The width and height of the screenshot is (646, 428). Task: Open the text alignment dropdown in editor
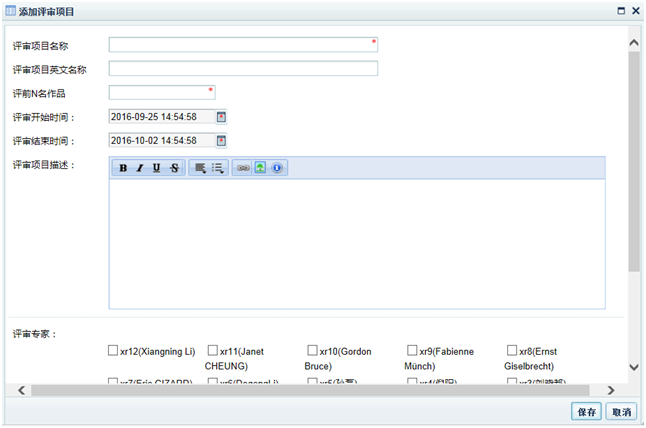point(200,168)
